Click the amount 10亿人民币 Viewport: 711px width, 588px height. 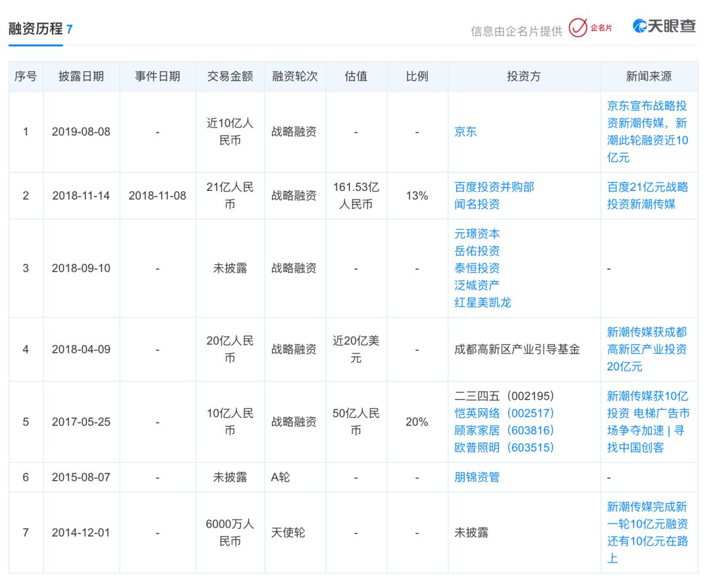(230, 421)
